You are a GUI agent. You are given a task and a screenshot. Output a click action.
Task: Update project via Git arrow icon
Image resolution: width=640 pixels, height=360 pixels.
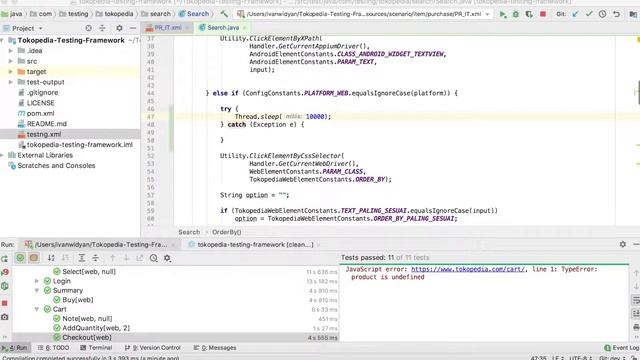point(576,14)
